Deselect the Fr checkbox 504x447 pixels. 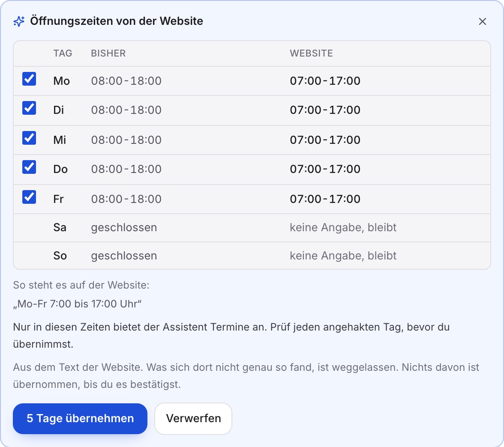[29, 197]
